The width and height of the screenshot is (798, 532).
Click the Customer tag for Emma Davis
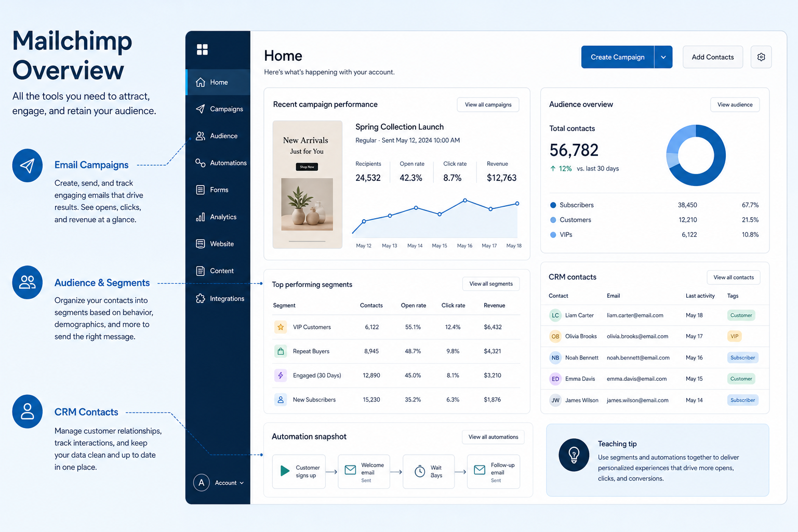click(741, 379)
